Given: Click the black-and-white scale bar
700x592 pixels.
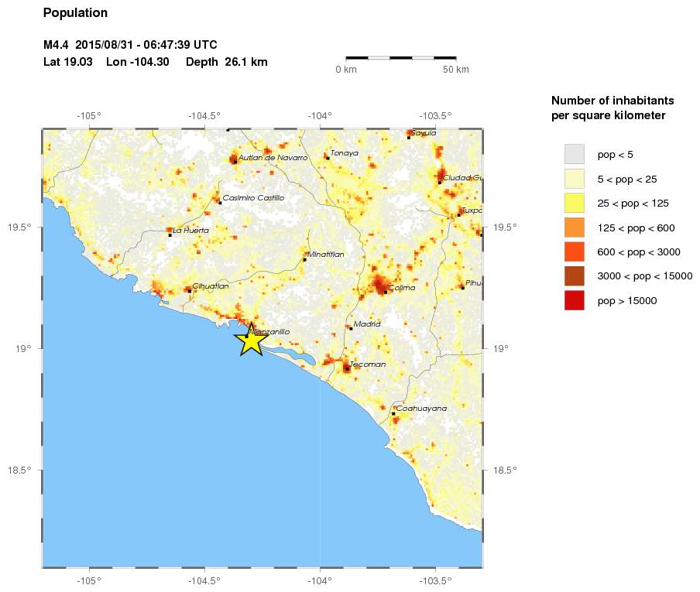Looking at the screenshot, I should pyautogui.click(x=401, y=58).
